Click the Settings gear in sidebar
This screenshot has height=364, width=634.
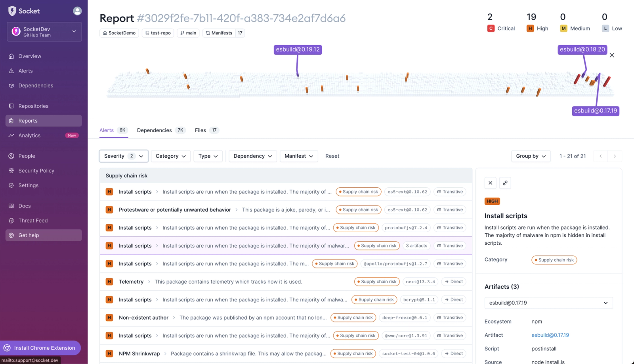(11, 185)
